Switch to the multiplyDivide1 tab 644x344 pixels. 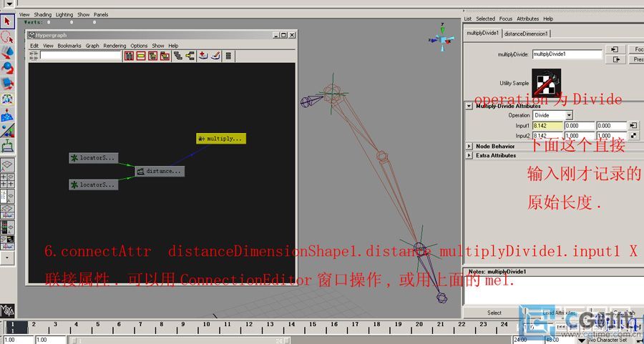point(482,33)
